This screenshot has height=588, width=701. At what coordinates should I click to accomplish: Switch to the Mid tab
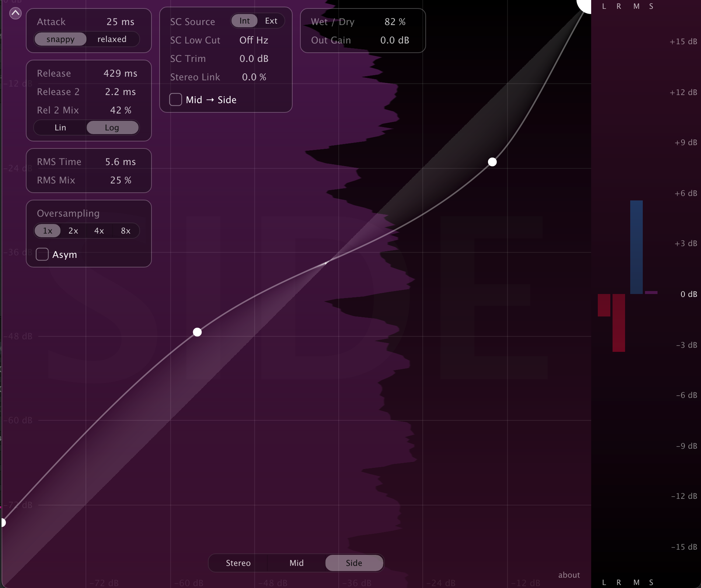pyautogui.click(x=296, y=563)
